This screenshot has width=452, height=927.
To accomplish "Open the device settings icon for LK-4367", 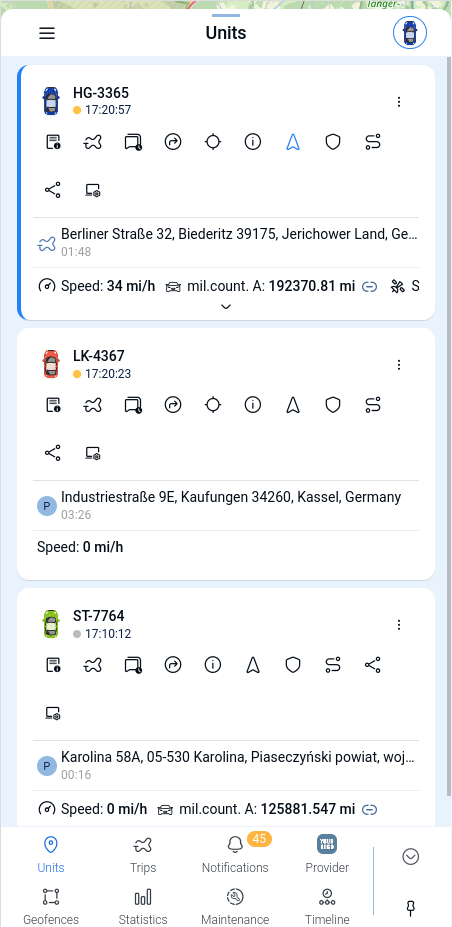I will pyautogui.click(x=93, y=453).
